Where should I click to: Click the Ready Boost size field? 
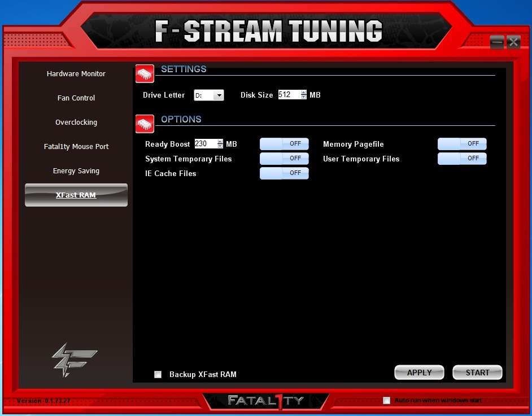pos(206,144)
